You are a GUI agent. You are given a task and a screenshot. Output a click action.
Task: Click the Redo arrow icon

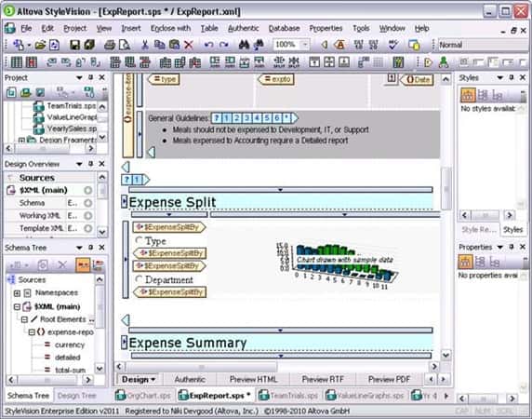point(223,45)
